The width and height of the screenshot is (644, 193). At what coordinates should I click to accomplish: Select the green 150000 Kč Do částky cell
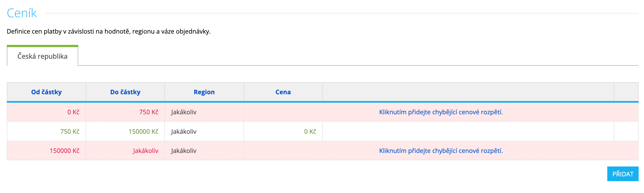(x=143, y=131)
